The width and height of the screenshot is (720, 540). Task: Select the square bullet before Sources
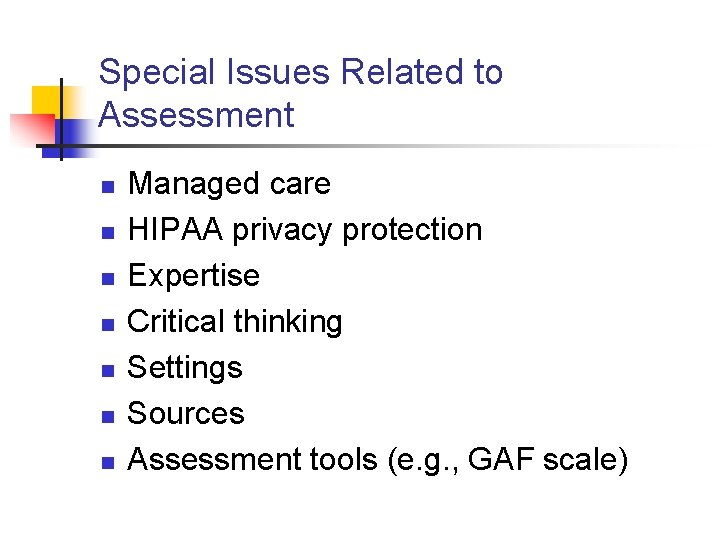[x=108, y=416]
